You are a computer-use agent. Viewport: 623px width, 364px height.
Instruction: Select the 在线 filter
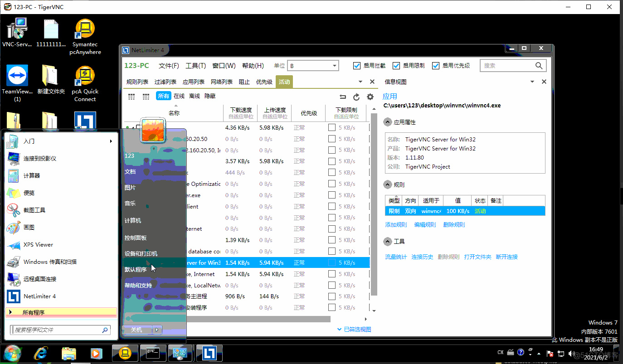(x=179, y=96)
